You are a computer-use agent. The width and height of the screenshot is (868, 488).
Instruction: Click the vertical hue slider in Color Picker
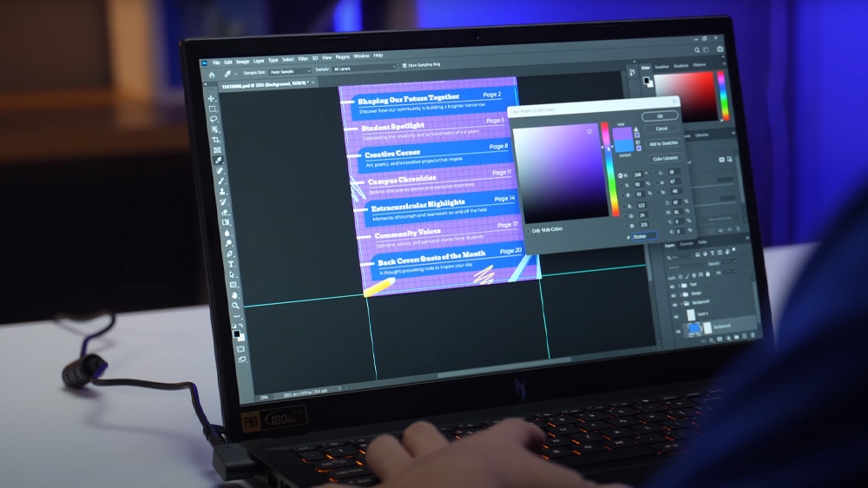point(606,169)
